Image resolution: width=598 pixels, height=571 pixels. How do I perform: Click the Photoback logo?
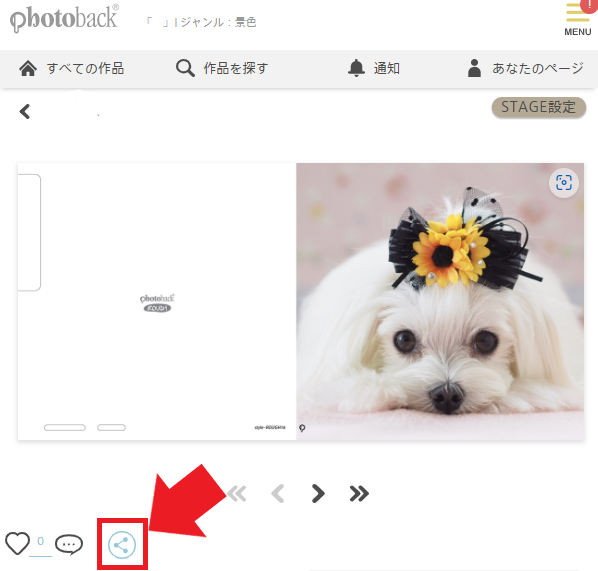[64, 19]
